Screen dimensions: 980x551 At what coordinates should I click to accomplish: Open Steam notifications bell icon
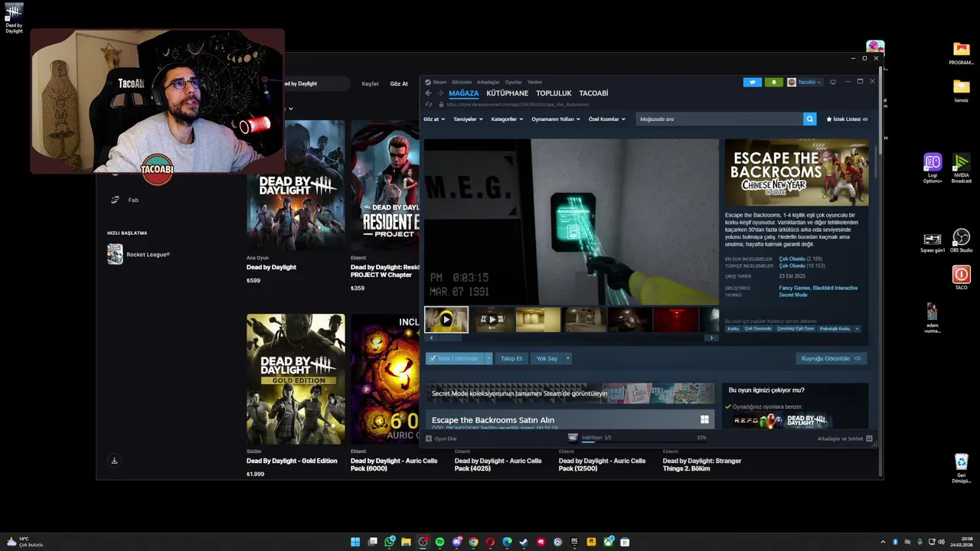click(x=773, y=82)
